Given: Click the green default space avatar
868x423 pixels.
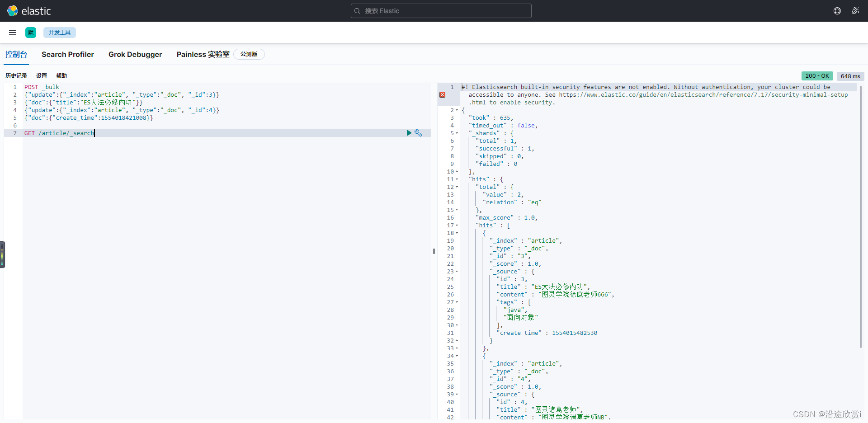Looking at the screenshot, I should click(31, 33).
